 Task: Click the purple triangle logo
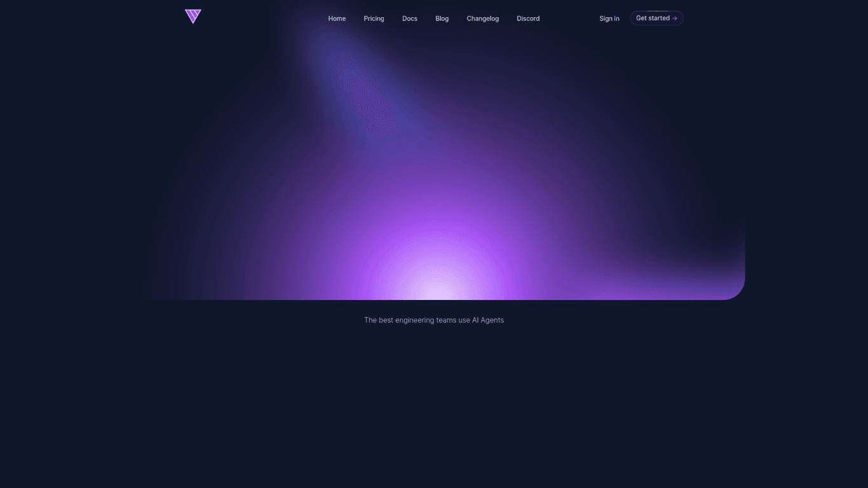(193, 17)
